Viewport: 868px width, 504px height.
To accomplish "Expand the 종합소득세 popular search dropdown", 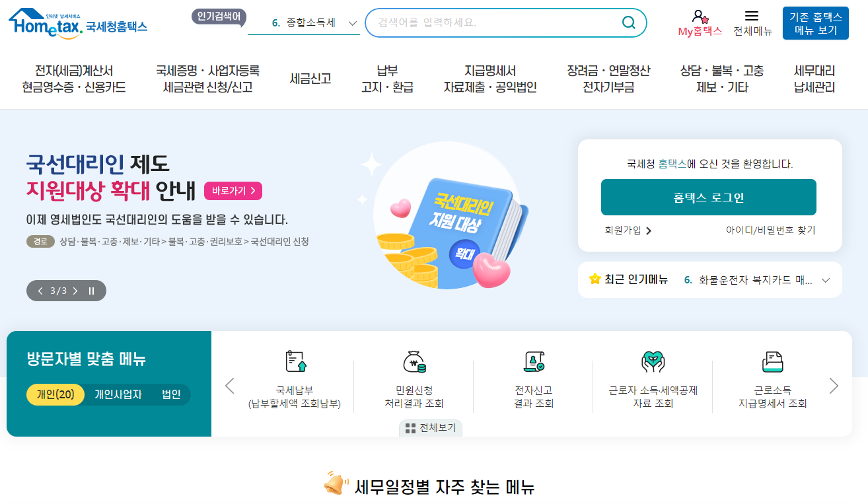I will (x=352, y=22).
